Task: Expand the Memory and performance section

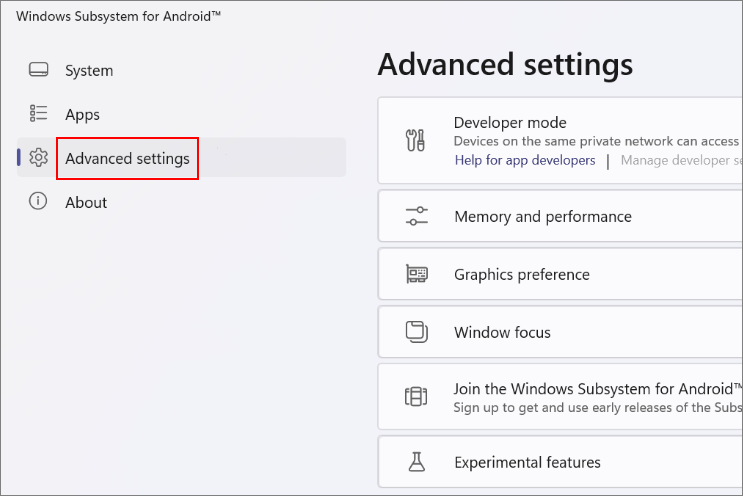Action: pos(543,217)
